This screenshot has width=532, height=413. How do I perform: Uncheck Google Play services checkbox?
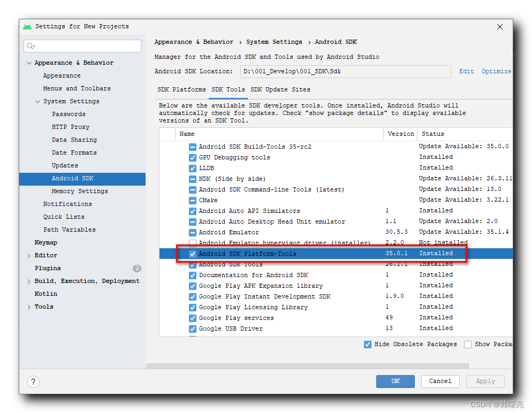(x=192, y=318)
